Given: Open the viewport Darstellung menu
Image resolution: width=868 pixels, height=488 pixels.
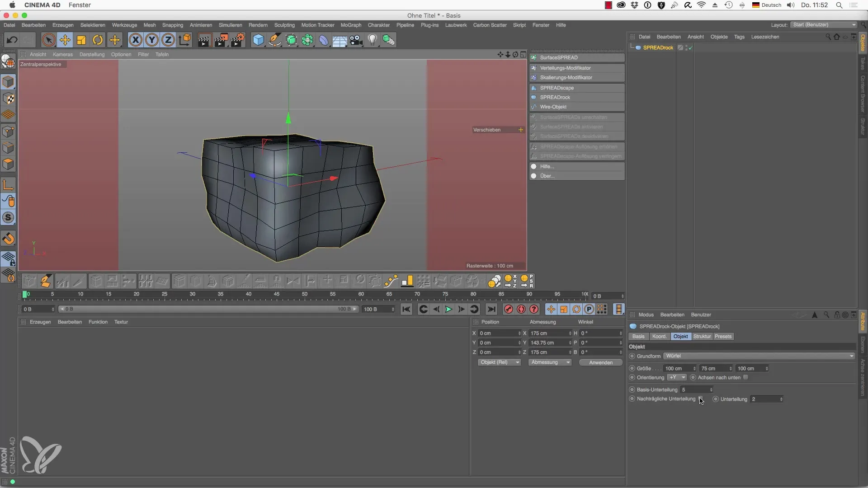Looking at the screenshot, I should [x=92, y=54].
